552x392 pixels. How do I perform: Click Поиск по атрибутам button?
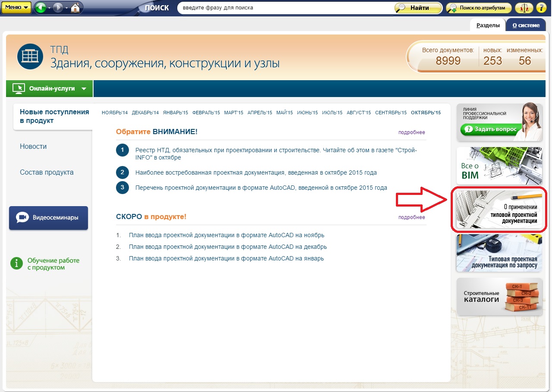tap(479, 8)
